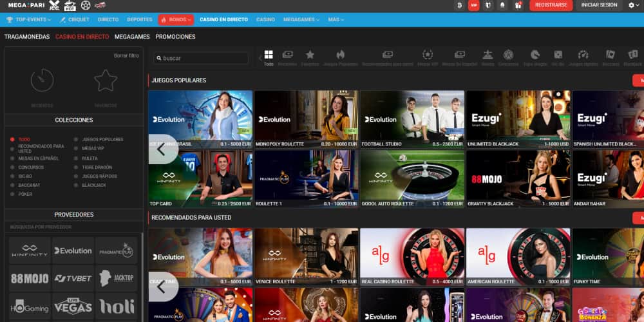Screen dimensions: 644x322
Task: Open the Monopoly Roulette game thumbnail
Action: pyautogui.click(x=307, y=119)
